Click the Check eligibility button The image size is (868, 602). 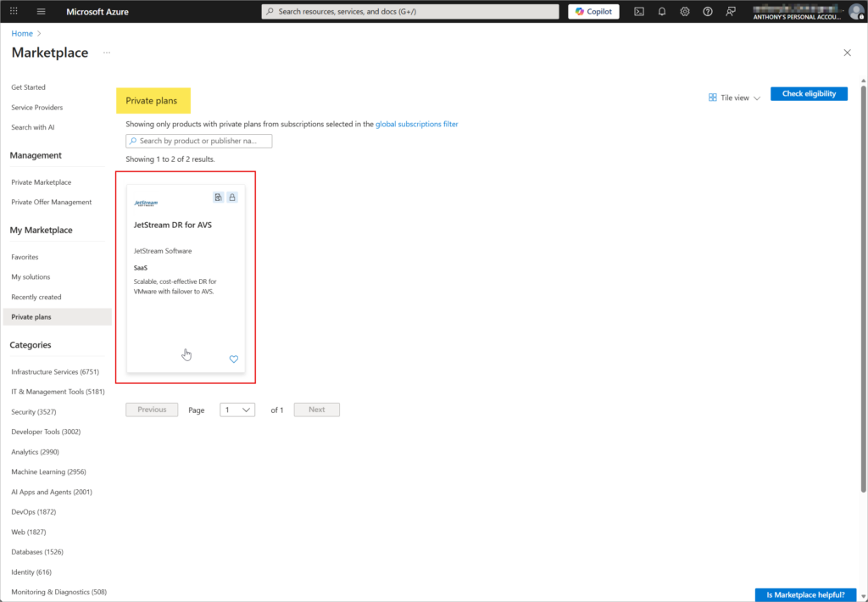(x=809, y=94)
